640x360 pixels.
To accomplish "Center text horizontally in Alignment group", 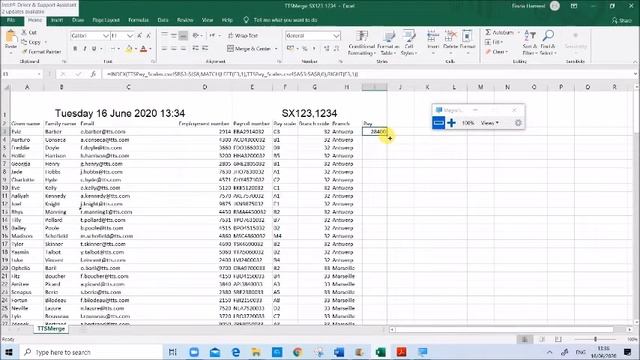I will click(174, 49).
